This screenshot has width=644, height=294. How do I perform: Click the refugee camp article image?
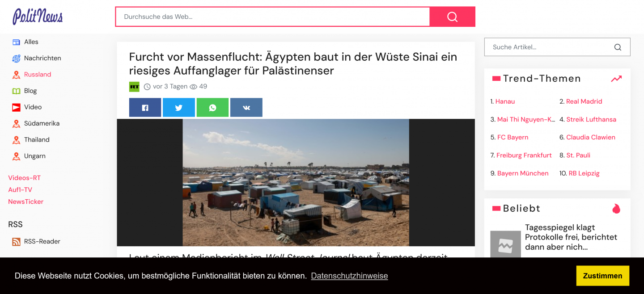click(296, 182)
